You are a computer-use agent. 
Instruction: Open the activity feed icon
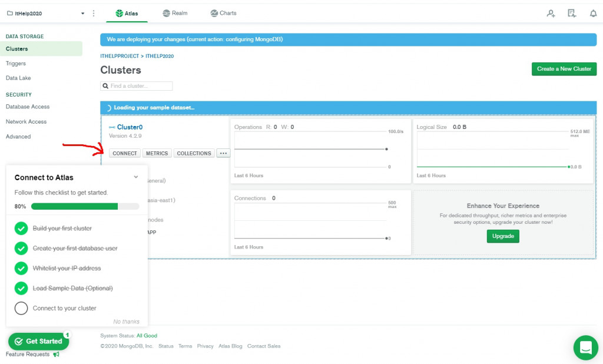[x=572, y=14]
